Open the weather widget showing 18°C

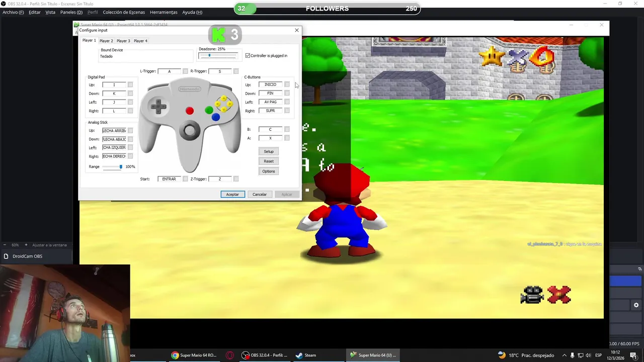click(x=526, y=355)
